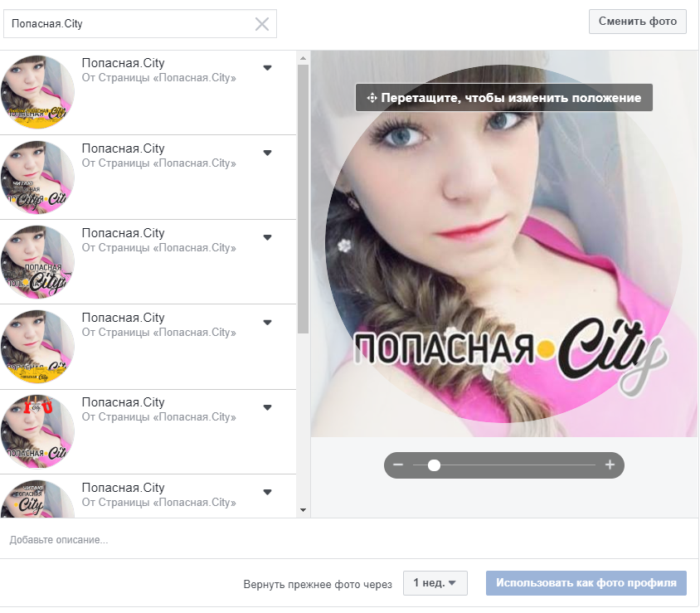
Task: Expand the dropdown arrow of the sixth frame
Action: coord(267,492)
